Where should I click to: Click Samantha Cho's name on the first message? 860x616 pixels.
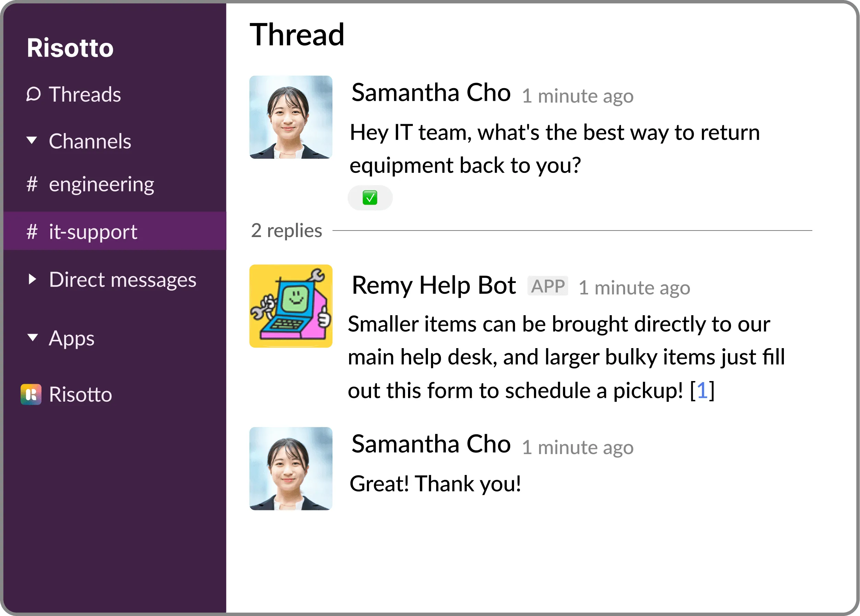(431, 93)
